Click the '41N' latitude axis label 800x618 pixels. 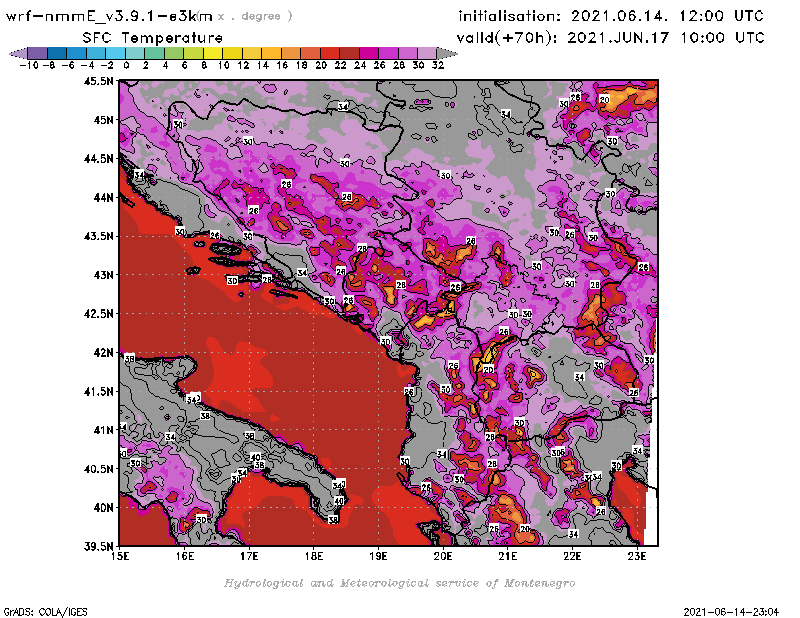click(x=103, y=430)
